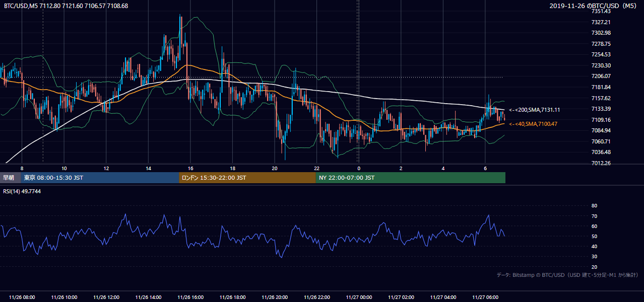Click price axis label 7036.48
The height and width of the screenshot is (302, 644).
tap(601, 152)
